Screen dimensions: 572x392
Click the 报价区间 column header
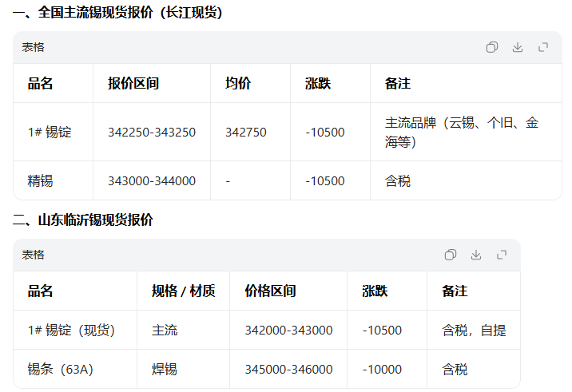point(133,83)
